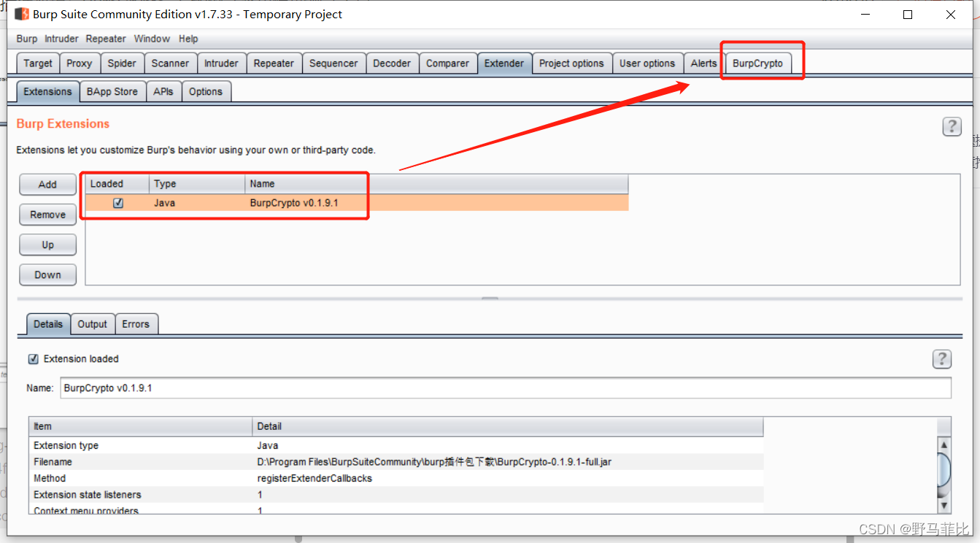Switch to the Repeater tool tab
This screenshot has height=543, width=980.
pyautogui.click(x=274, y=63)
